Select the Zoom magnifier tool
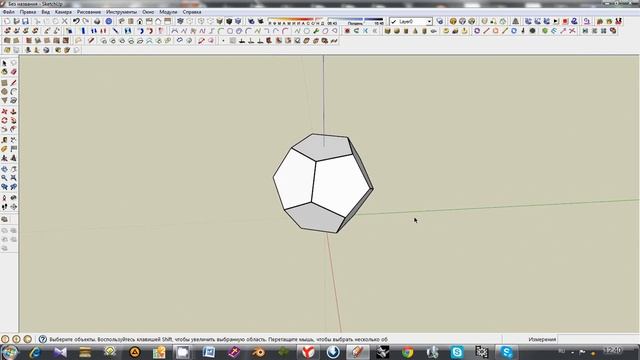Viewport: 640px width, 360px height. (x=4, y=178)
